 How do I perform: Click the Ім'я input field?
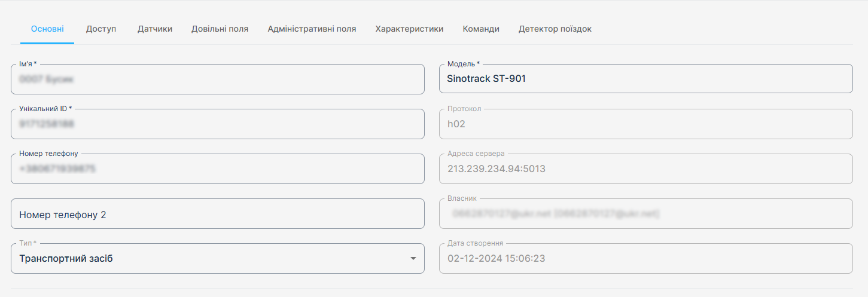(x=218, y=79)
